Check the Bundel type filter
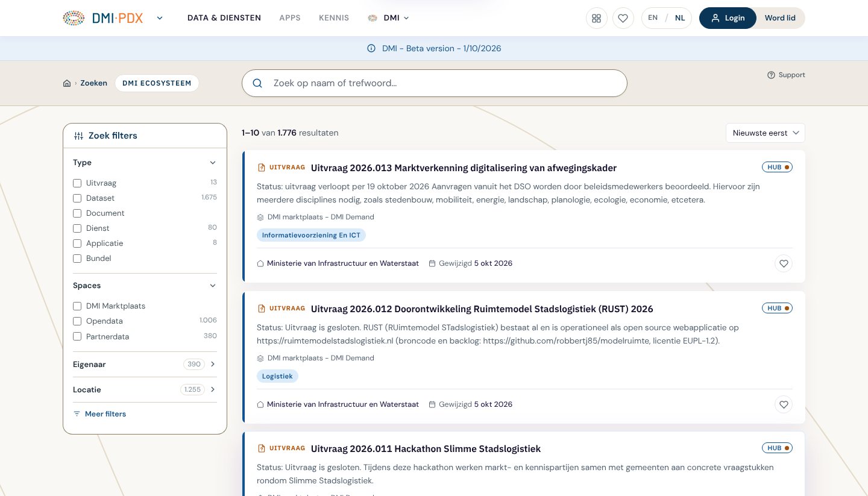Screen dimensions: 868x496 (77, 259)
